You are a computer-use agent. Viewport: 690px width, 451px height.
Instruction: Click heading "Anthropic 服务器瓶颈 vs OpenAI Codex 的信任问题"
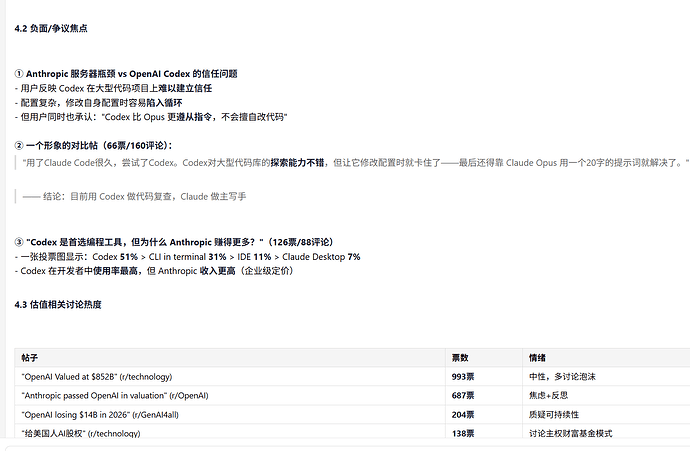tap(126, 74)
